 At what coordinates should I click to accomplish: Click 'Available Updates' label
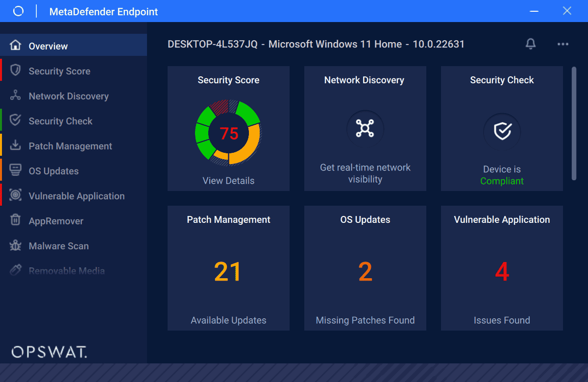[x=228, y=320]
